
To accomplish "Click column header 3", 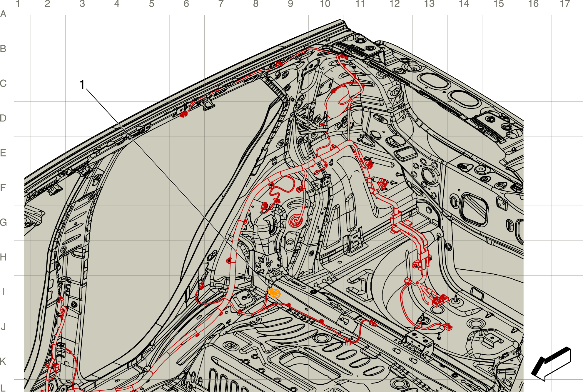I will (x=82, y=4).
